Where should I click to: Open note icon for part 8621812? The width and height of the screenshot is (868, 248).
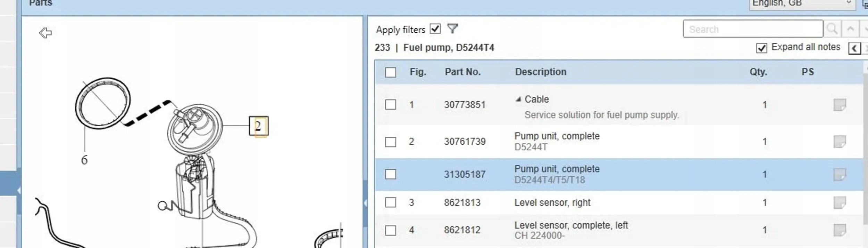[x=840, y=230]
